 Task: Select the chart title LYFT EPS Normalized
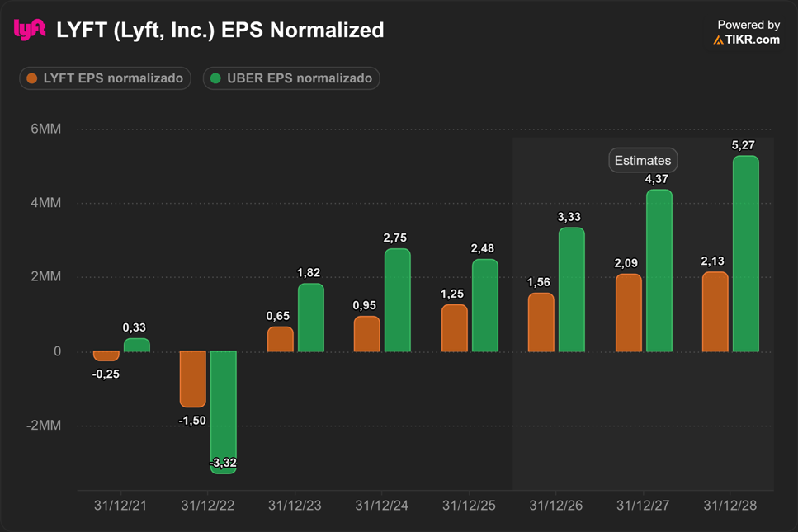coord(220,30)
